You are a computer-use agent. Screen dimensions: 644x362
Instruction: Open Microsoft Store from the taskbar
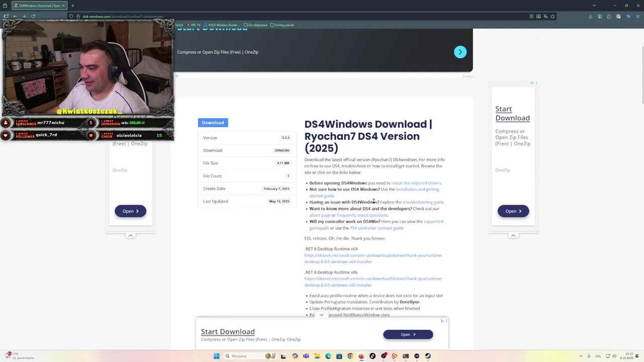(339, 356)
